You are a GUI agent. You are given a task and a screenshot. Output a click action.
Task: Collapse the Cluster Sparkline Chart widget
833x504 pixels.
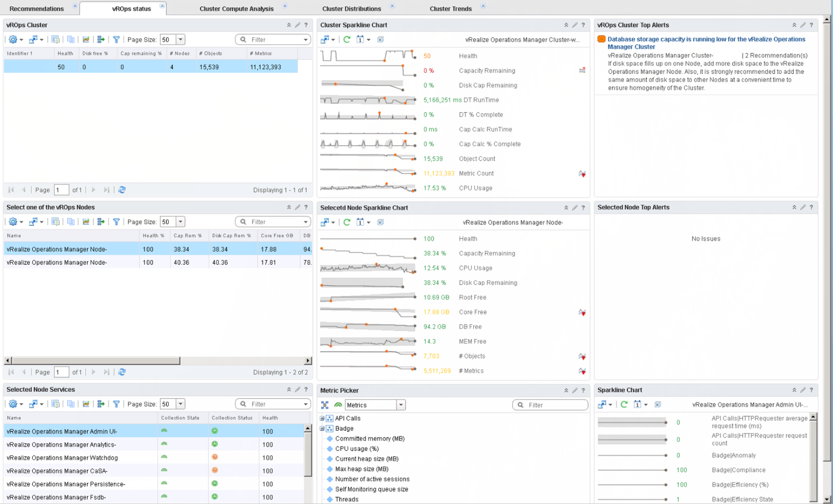click(566, 25)
